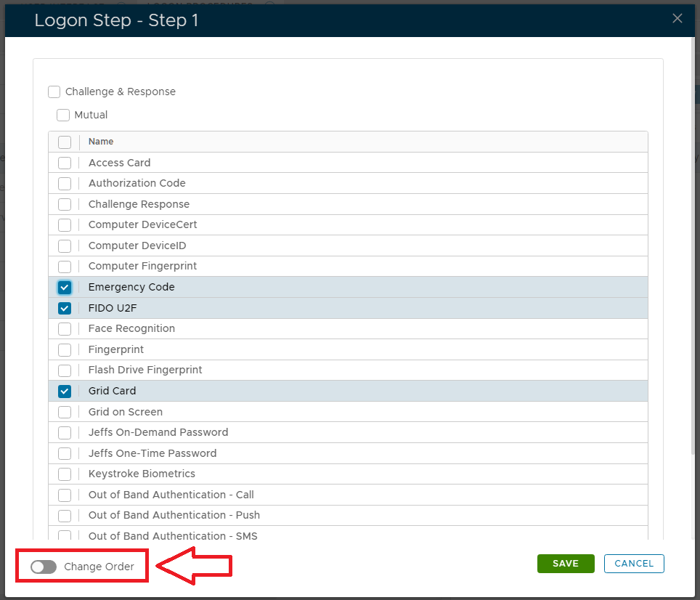Check the Face Recognition checkbox
Viewport: 700px width, 600px height.
[x=65, y=328]
